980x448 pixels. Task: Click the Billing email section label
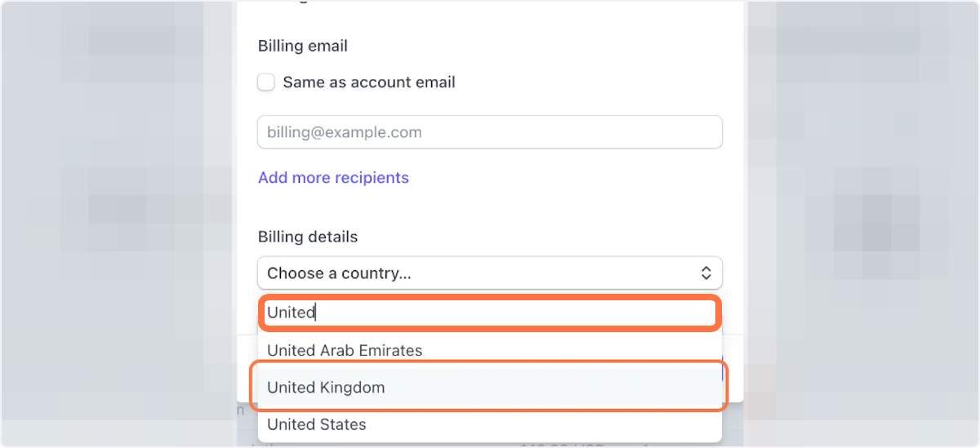point(302,47)
